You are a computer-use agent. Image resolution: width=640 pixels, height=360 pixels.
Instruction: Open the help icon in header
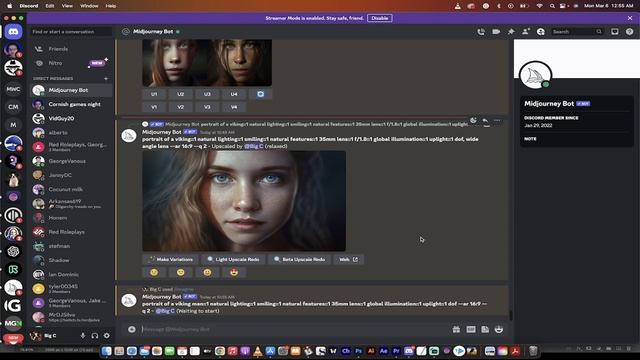tap(629, 31)
